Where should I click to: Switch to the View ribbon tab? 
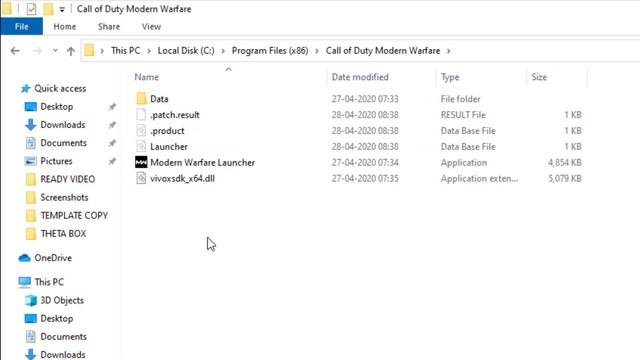coord(151,27)
